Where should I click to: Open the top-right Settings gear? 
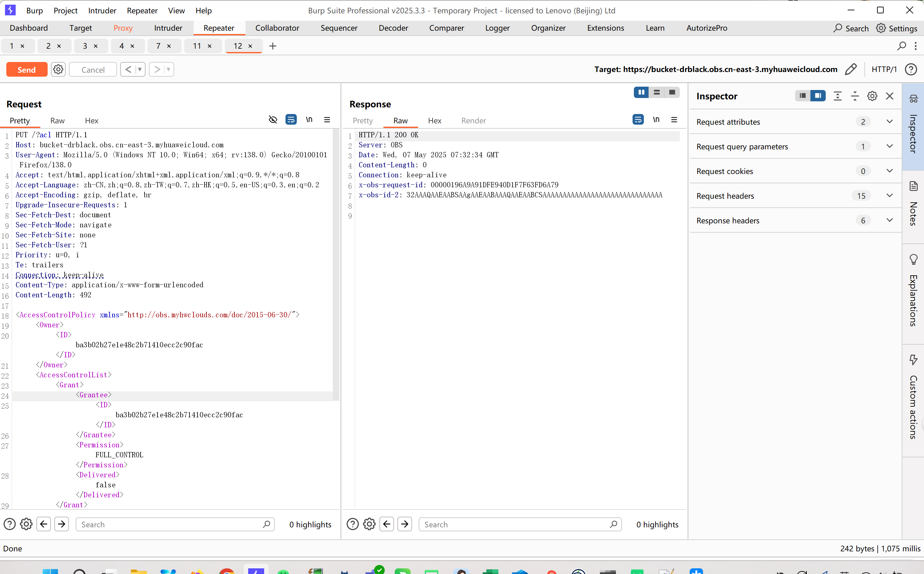pyautogui.click(x=881, y=28)
